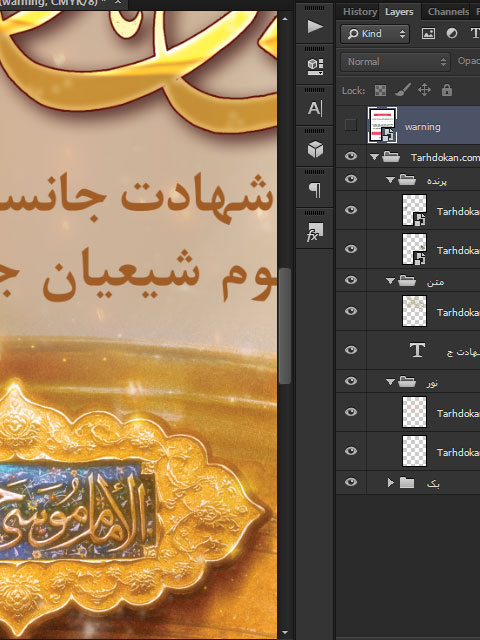Select second smart object thumbnail in پرنده
The height and width of the screenshot is (640, 480).
414,249
